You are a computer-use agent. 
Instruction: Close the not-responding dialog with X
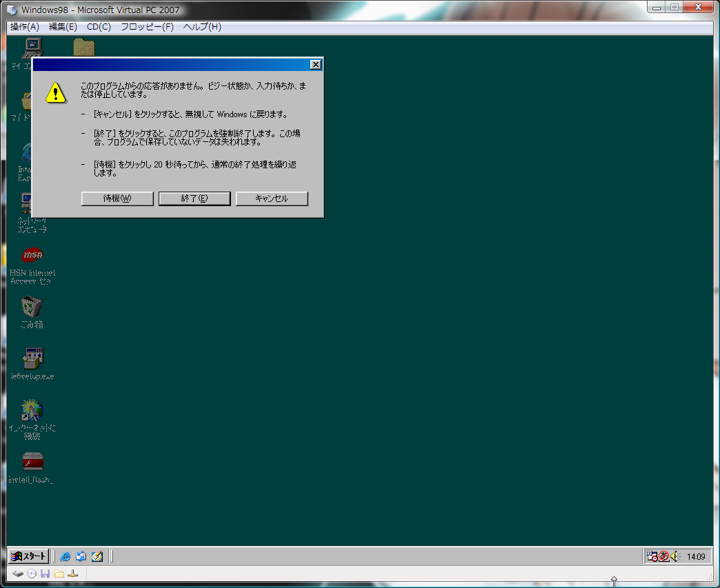315,65
